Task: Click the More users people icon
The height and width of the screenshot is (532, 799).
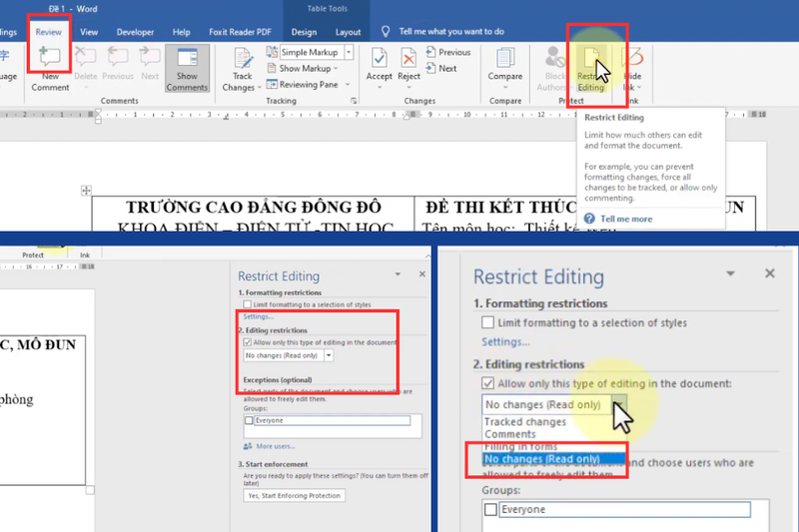Action: (x=248, y=446)
